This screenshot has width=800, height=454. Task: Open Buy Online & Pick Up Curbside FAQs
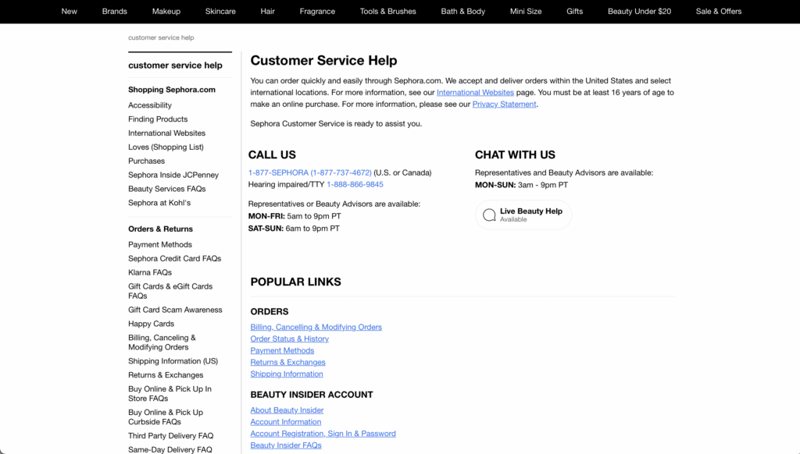pos(165,417)
